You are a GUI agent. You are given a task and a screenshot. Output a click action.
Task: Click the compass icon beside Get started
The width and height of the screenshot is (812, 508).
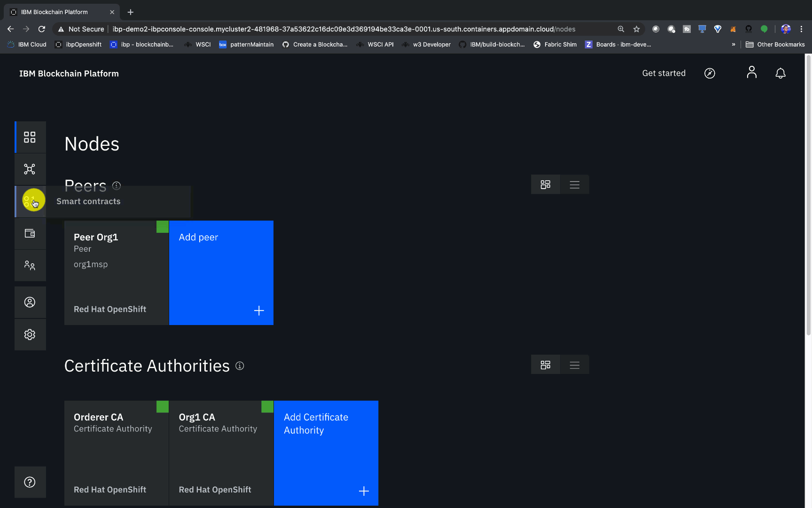click(x=710, y=73)
